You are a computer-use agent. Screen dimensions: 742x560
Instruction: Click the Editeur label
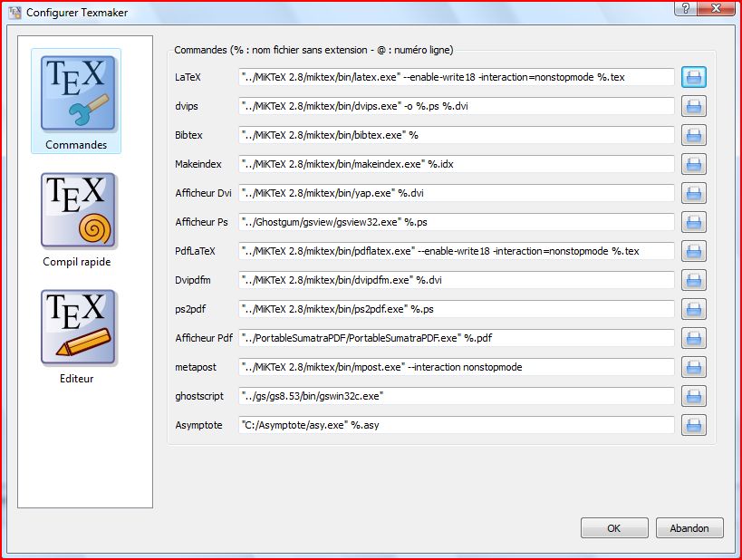tap(77, 379)
